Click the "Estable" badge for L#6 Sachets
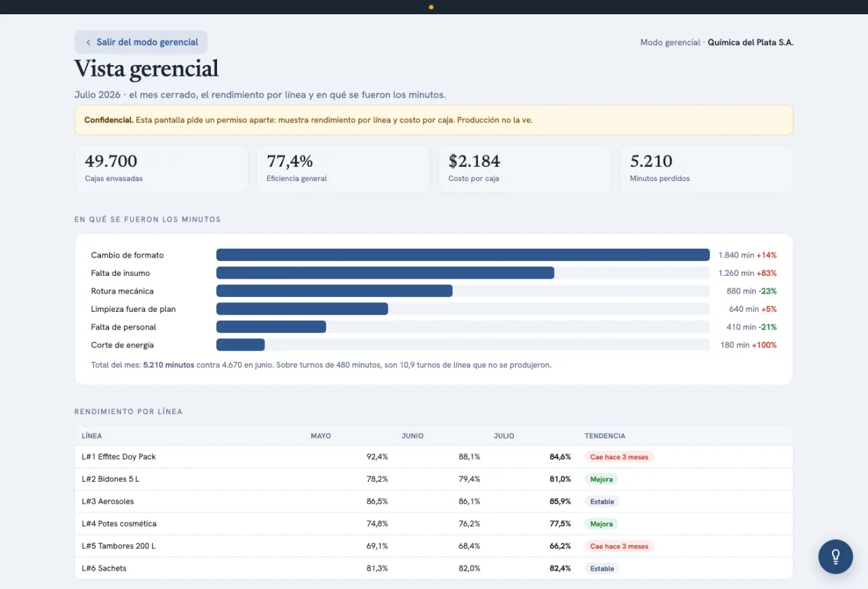868x589 pixels. point(602,569)
